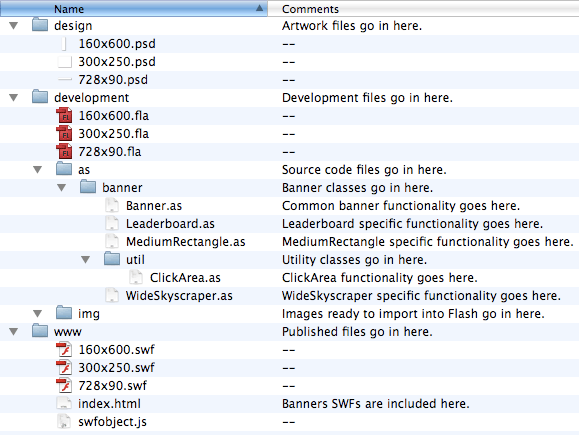
Task: Click the 300x250.swf file icon
Action: point(64,367)
